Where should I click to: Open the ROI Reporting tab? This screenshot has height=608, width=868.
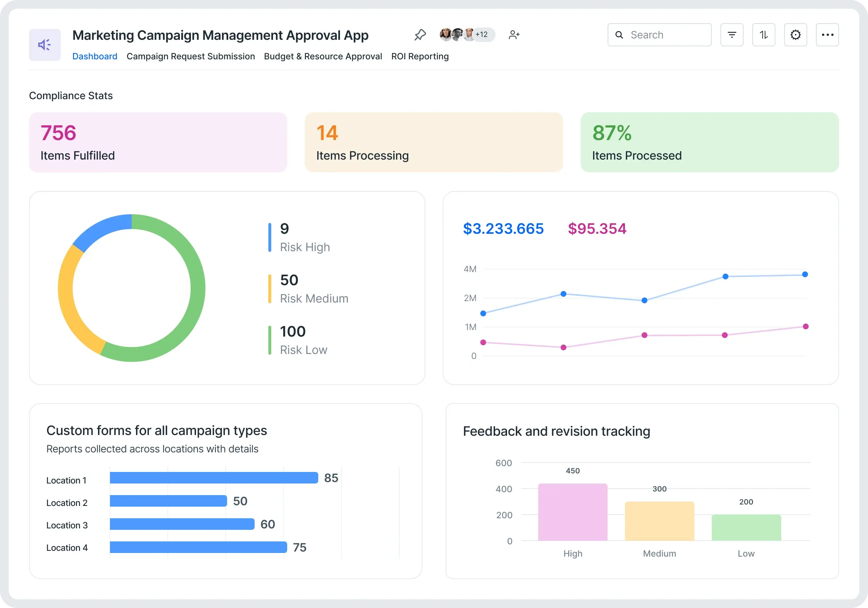(420, 56)
